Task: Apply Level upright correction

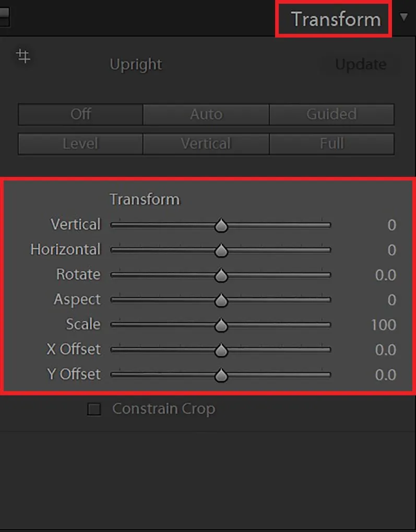Action: tap(80, 143)
